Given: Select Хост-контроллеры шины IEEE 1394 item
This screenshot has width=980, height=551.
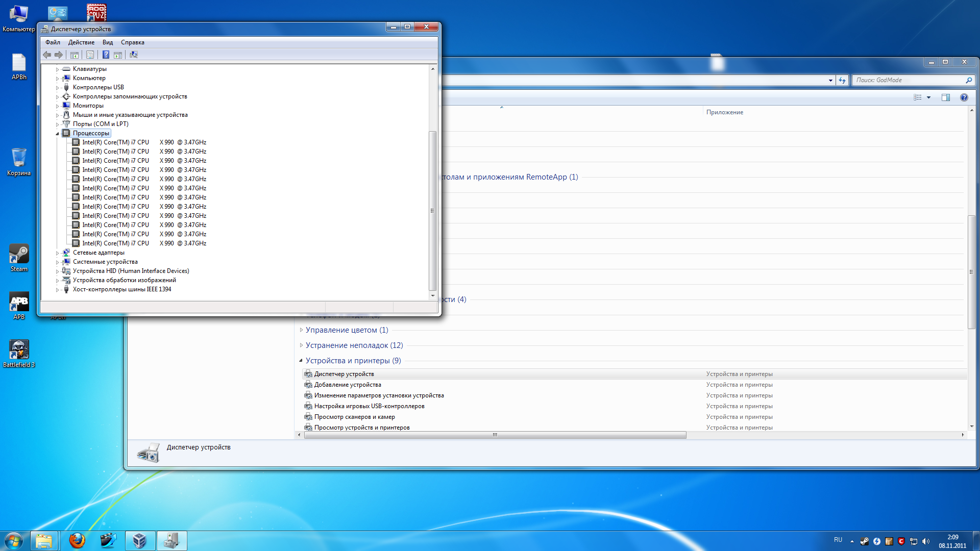Looking at the screenshot, I should (x=122, y=289).
